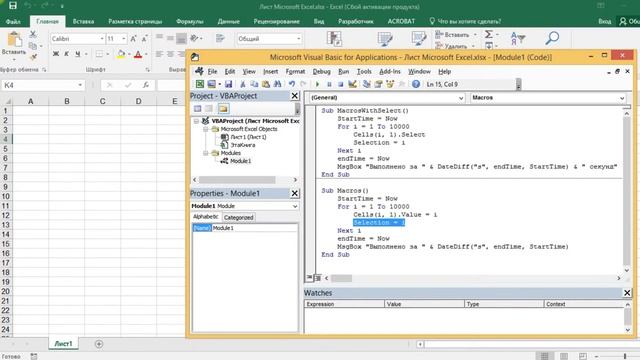Click the Break pause icon in VBA toolbar

pos(329,84)
